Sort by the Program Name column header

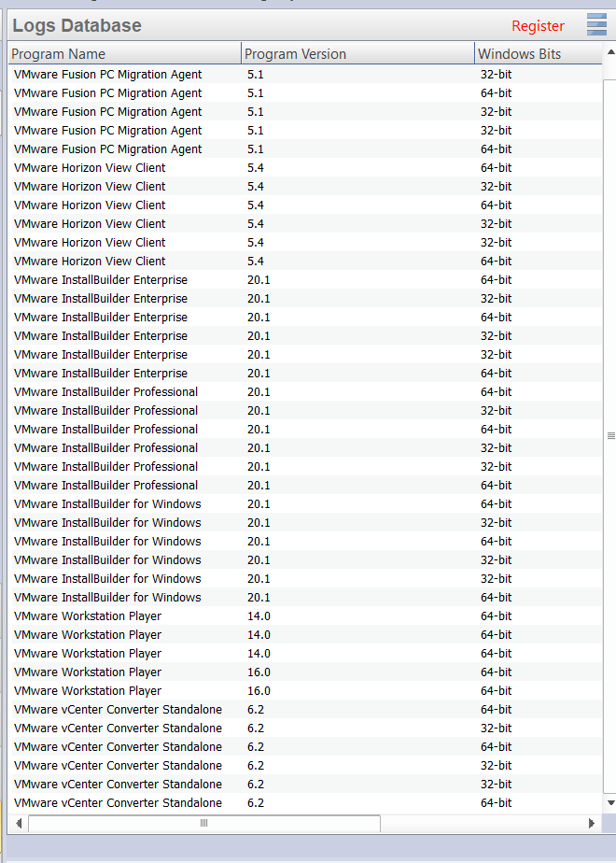pos(125,54)
